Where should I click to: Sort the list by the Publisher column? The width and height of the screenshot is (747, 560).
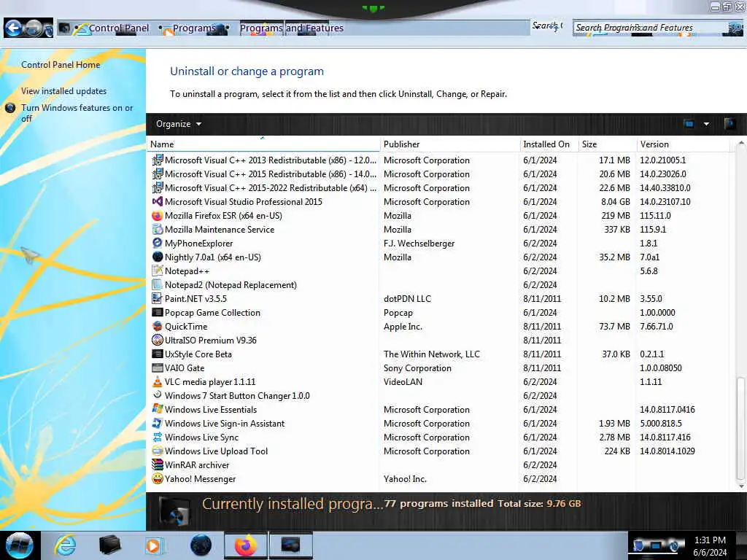[450, 144]
